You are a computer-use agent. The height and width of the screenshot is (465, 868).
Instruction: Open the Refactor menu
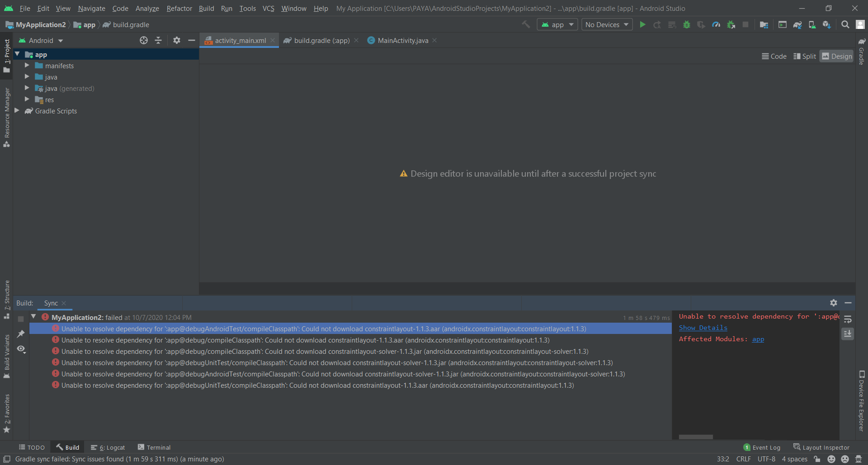(x=179, y=8)
